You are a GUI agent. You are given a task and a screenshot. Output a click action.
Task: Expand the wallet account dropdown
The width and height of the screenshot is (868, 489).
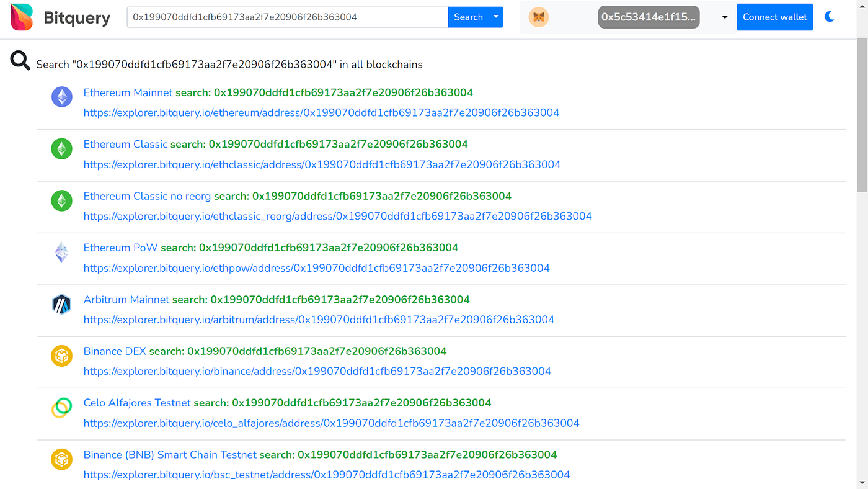724,17
